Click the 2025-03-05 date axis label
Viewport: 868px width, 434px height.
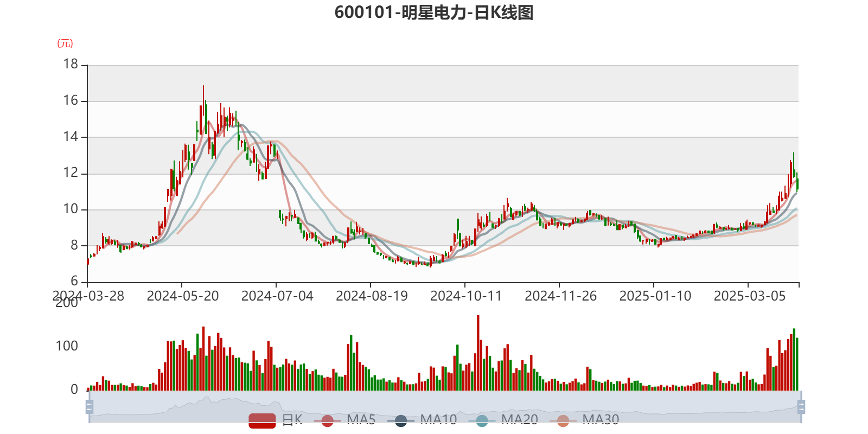coord(750,296)
